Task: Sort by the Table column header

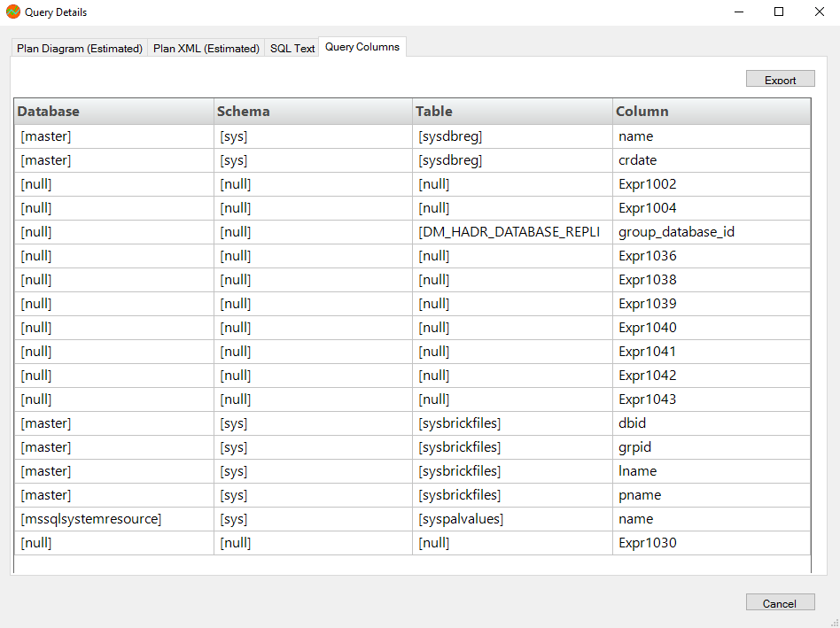Action: point(513,112)
